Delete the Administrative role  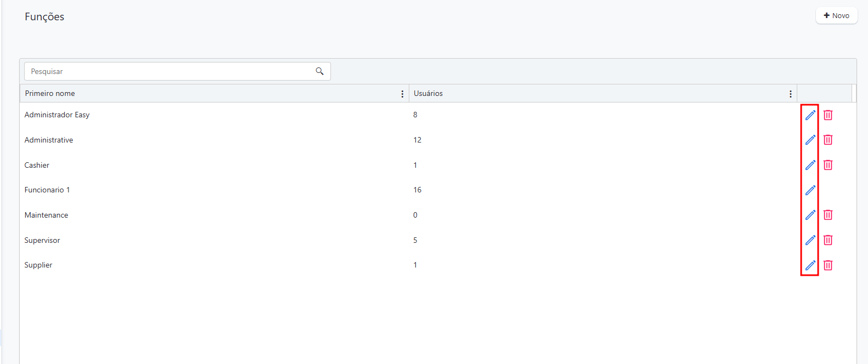828,140
